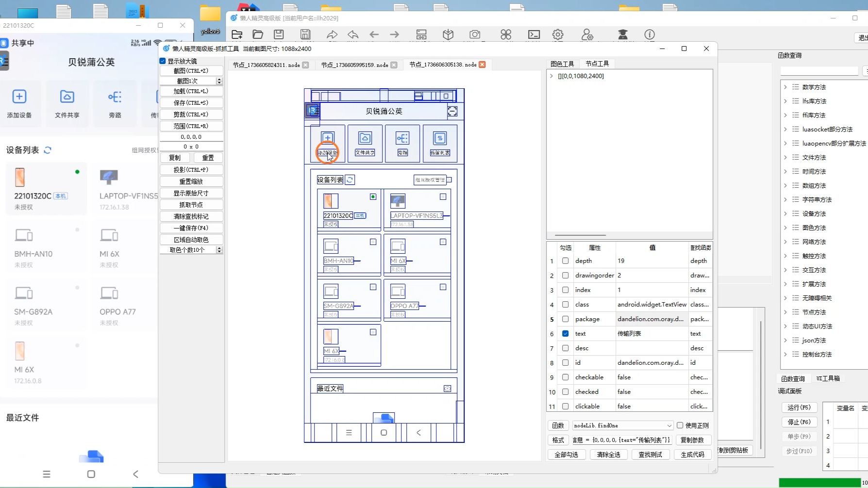The width and height of the screenshot is (868, 488).
Task: Refresh the 设备列表 device list
Action: coord(48,150)
